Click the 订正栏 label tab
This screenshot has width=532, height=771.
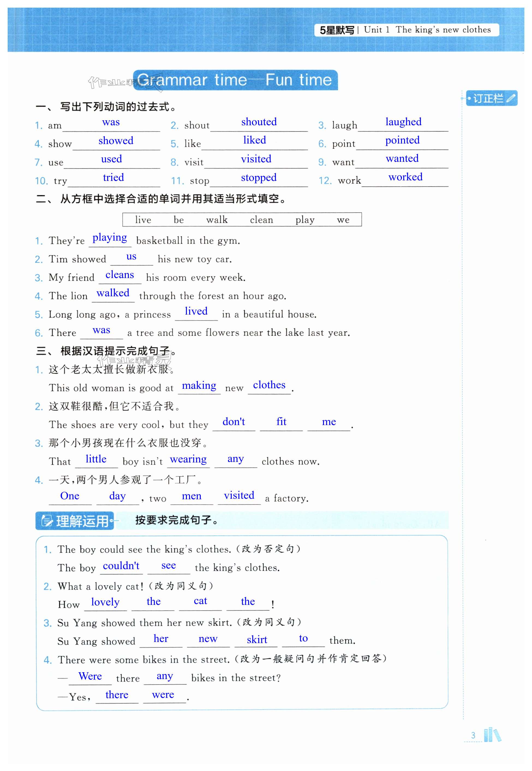(488, 98)
